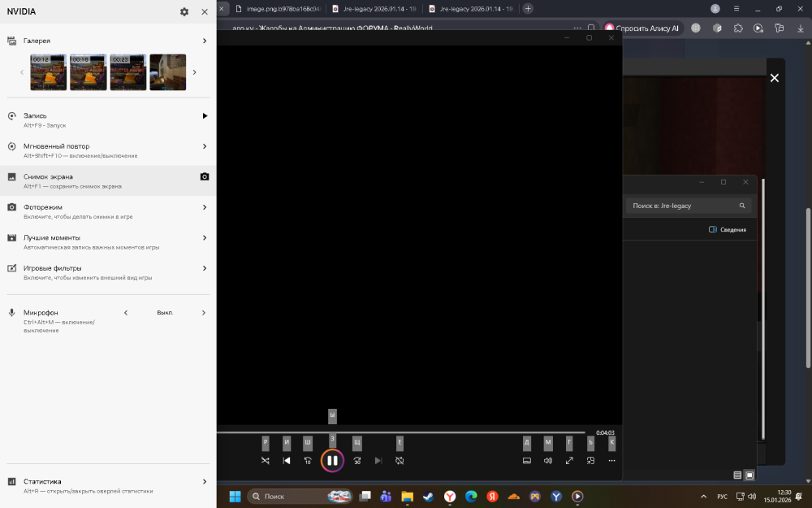Open Мгновенный повтор options
The height and width of the screenshot is (508, 812).
pos(205,146)
